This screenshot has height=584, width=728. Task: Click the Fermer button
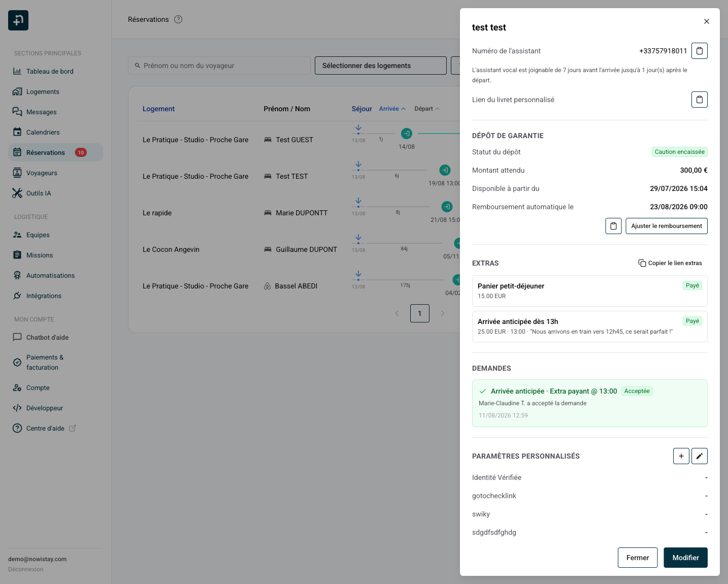pyautogui.click(x=638, y=558)
